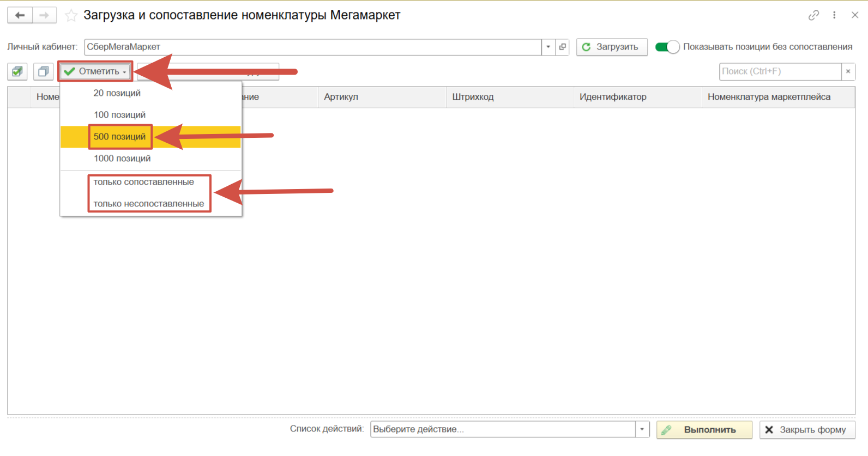Copy link to this form
Viewport: 868px width, 456px height.
(x=813, y=15)
